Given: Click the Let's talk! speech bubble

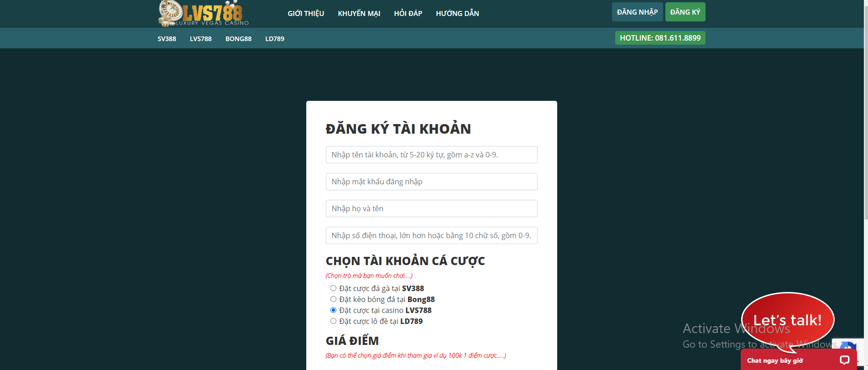Looking at the screenshot, I should point(788,320).
